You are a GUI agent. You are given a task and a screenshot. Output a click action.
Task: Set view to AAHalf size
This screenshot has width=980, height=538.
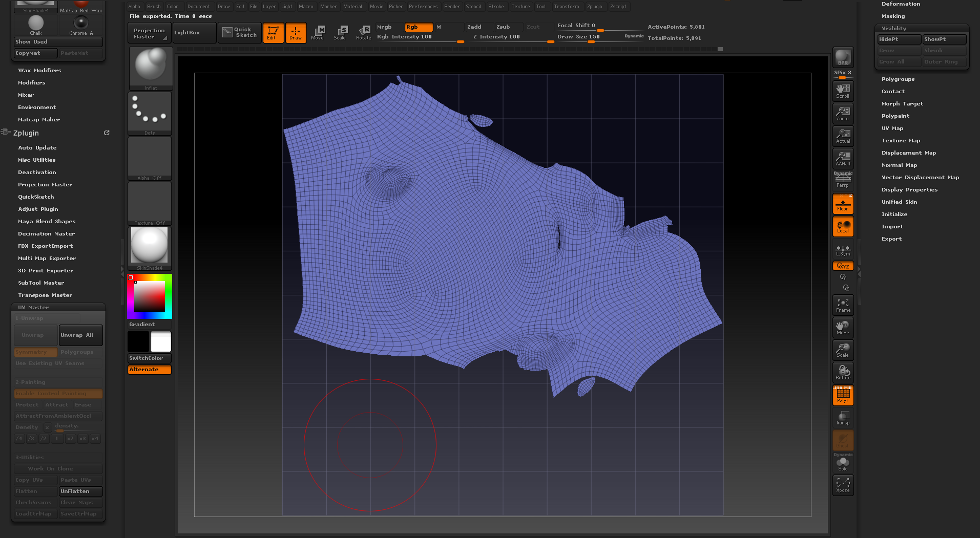tap(843, 158)
